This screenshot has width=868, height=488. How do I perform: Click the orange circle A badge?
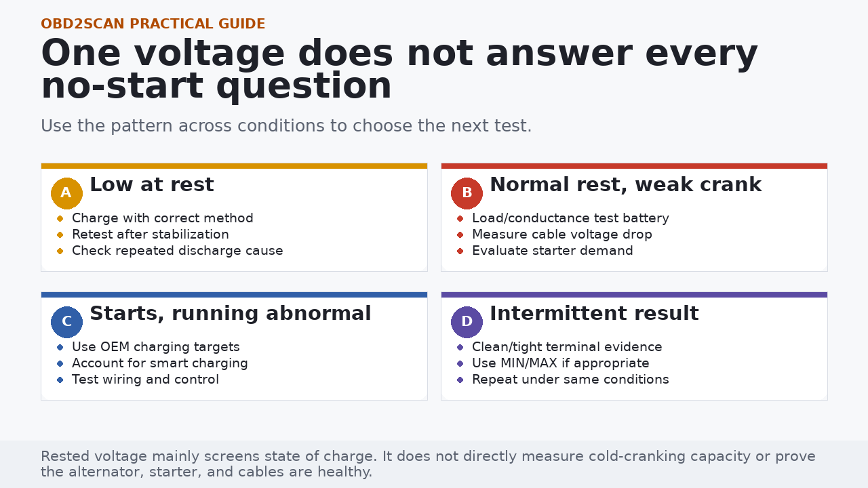tap(66, 193)
